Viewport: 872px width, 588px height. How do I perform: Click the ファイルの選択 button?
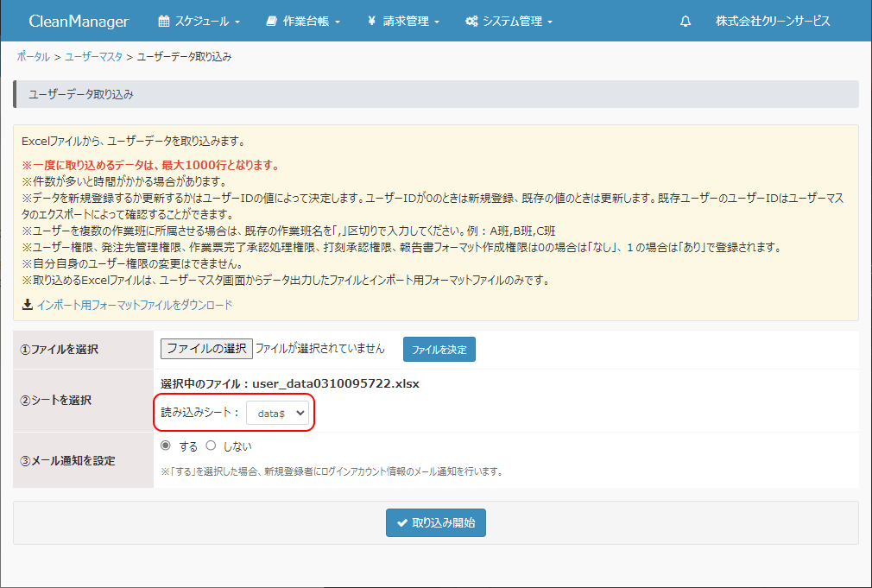[x=206, y=348]
